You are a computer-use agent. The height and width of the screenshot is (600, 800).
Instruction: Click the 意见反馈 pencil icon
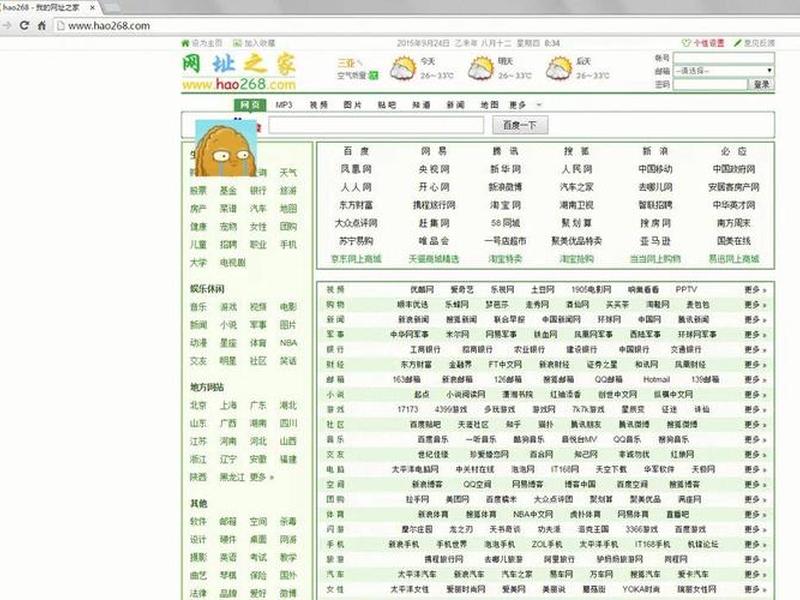[x=737, y=43]
